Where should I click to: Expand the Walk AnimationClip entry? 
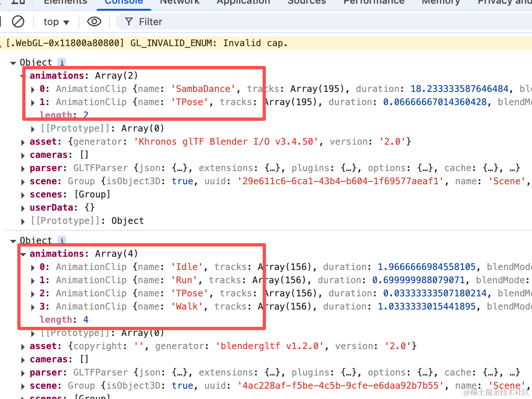33,307
